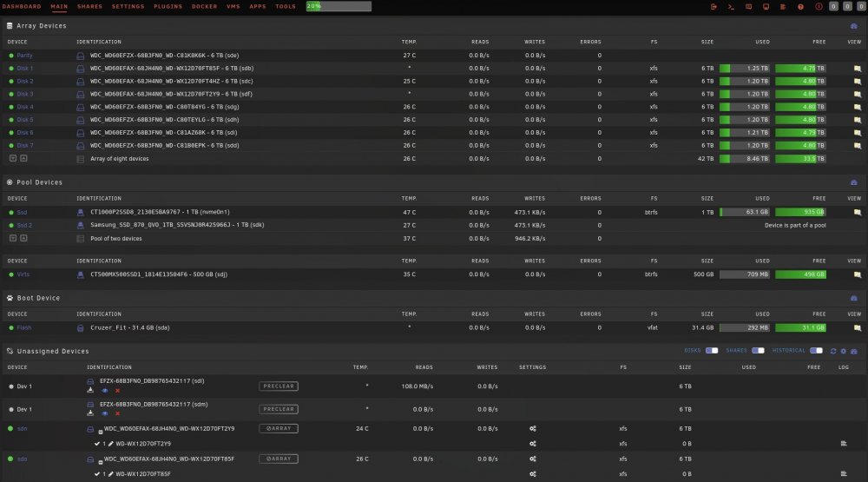Collapse array rows under Disk 7
Viewport: 868px width, 482px height.
click(13, 158)
